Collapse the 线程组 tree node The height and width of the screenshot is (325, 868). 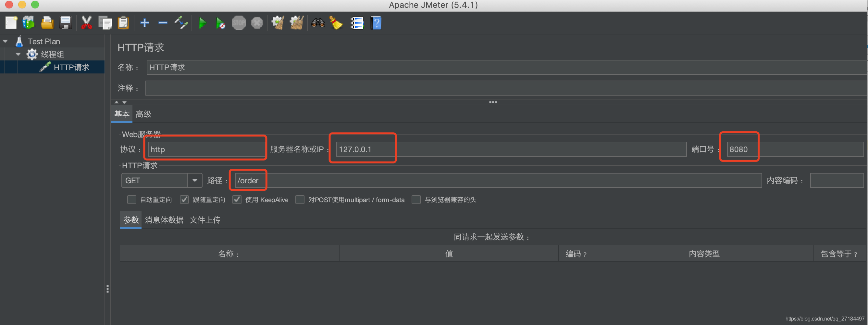(x=18, y=54)
